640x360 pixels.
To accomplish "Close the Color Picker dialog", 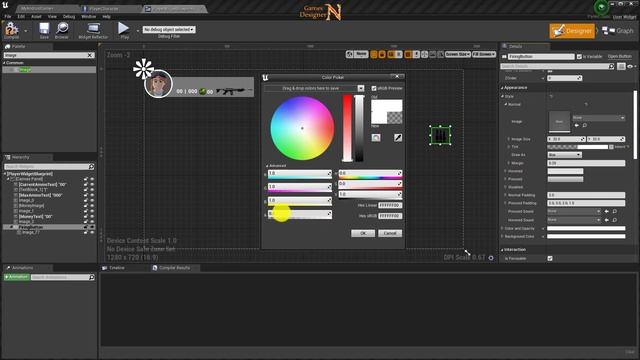I will pos(397,77).
